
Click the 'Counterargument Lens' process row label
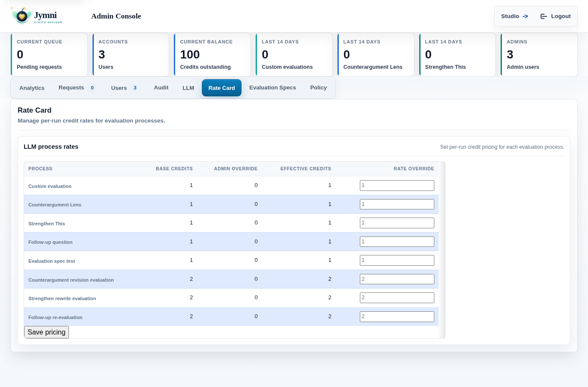coord(55,205)
